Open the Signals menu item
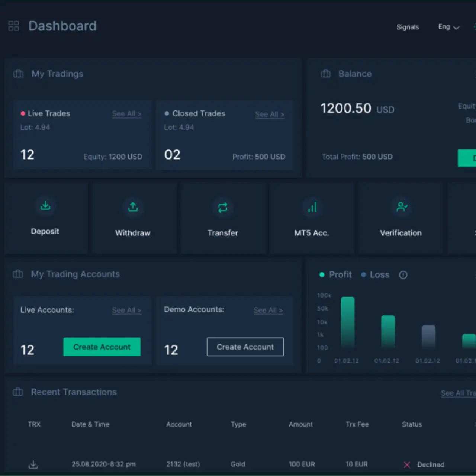The image size is (476, 476). (408, 27)
